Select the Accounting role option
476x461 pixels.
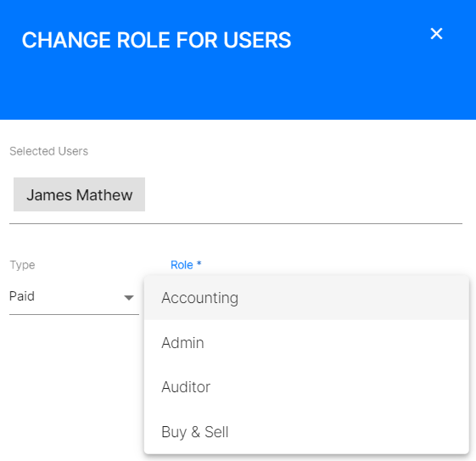click(x=306, y=298)
